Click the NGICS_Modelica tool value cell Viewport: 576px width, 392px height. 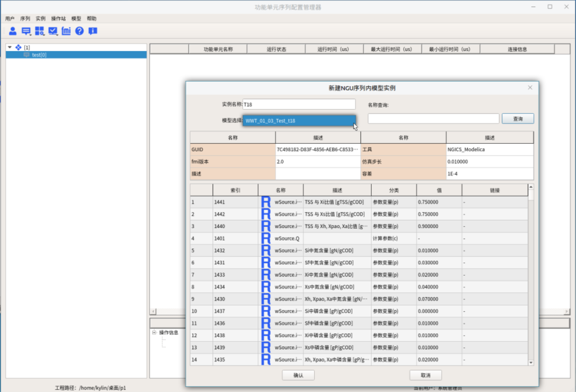coord(490,150)
